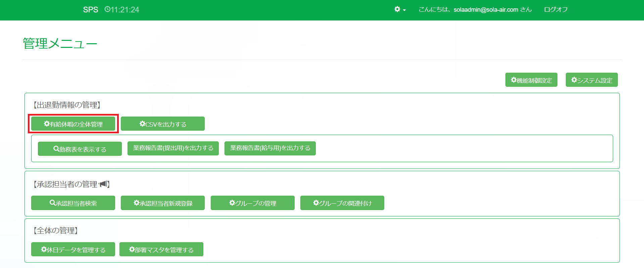Click gear icon on 承認担当者新規登録 button

click(136, 203)
